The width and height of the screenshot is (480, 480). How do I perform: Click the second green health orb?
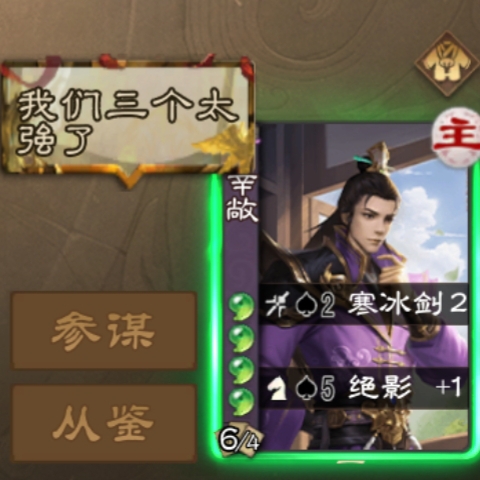(241, 338)
